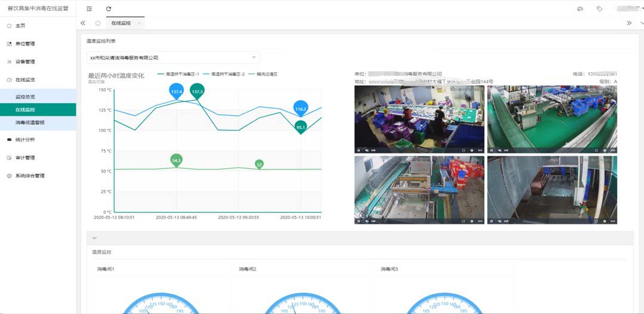The width and height of the screenshot is (644, 314).
Task: Mute the bottom-left camera video
Action: click(367, 221)
